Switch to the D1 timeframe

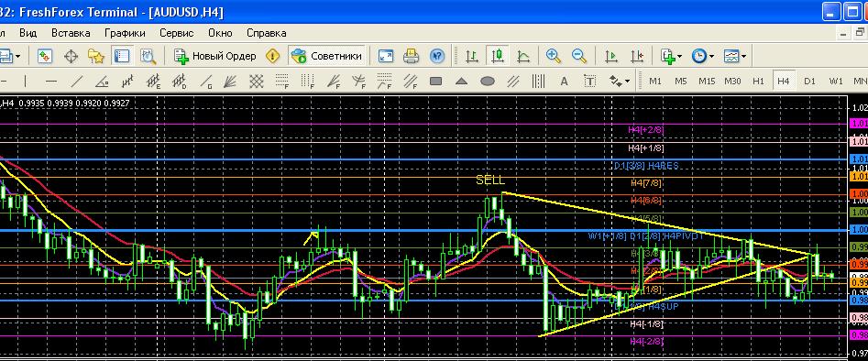(810, 82)
